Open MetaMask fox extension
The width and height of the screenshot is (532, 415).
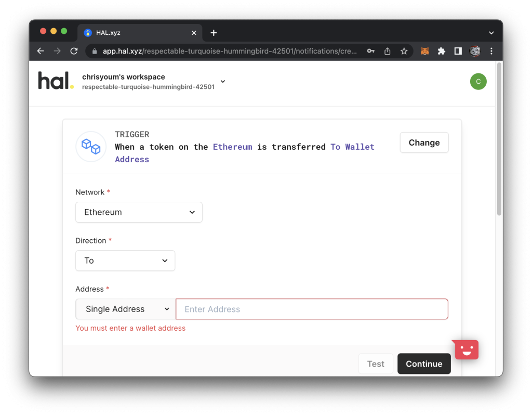425,51
